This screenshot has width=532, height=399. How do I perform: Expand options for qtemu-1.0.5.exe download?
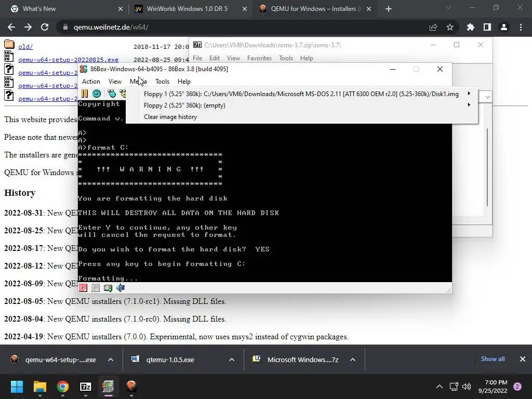[232, 360]
